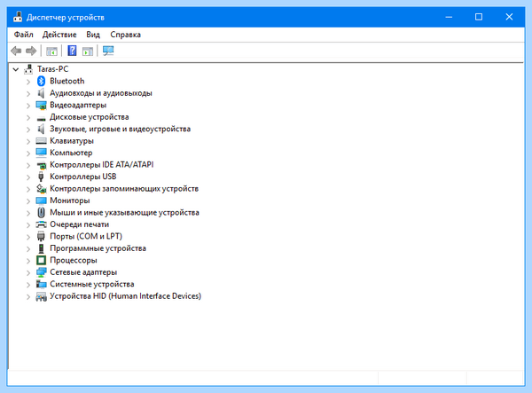Click the Forward arrow toolbar icon

(31, 51)
